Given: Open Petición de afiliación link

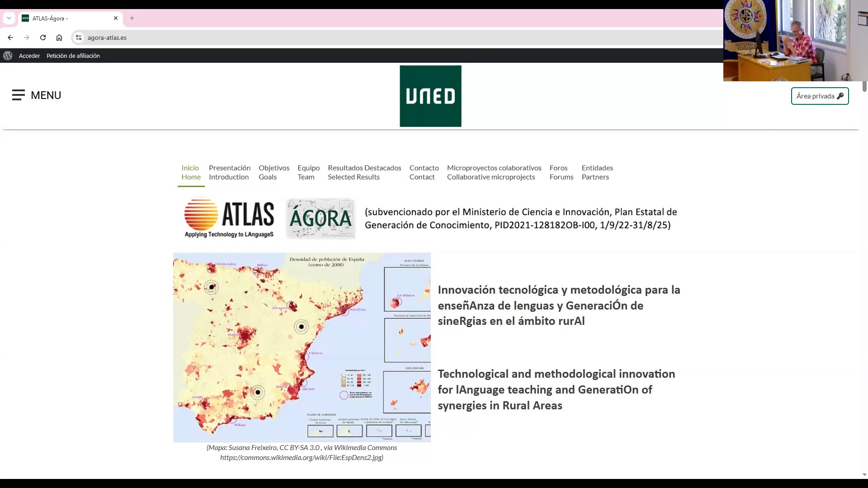Looking at the screenshot, I should (x=73, y=56).
